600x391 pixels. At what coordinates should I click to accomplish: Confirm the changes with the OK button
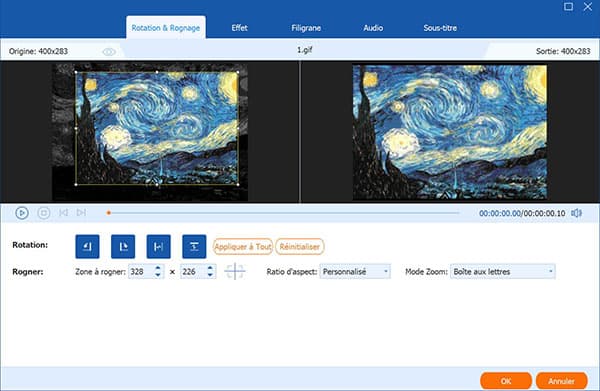click(506, 381)
